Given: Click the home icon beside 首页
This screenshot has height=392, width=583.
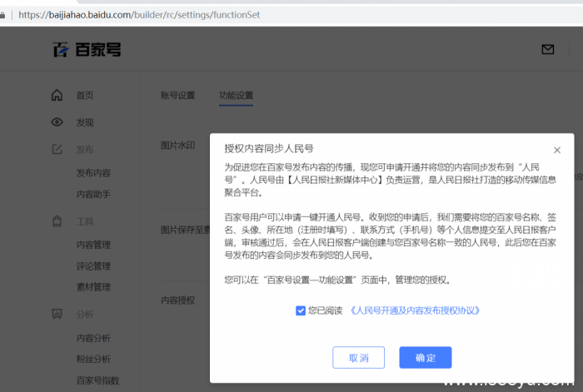Looking at the screenshot, I should coord(57,95).
